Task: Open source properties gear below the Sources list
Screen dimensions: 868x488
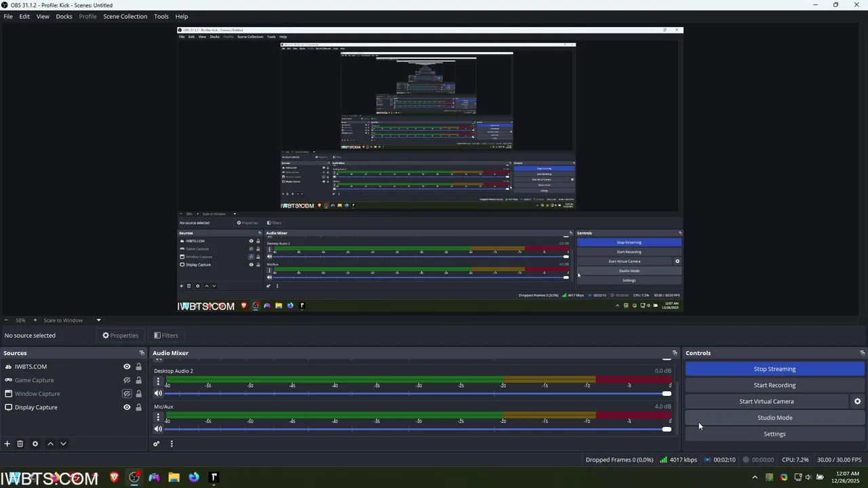Action: (35, 444)
